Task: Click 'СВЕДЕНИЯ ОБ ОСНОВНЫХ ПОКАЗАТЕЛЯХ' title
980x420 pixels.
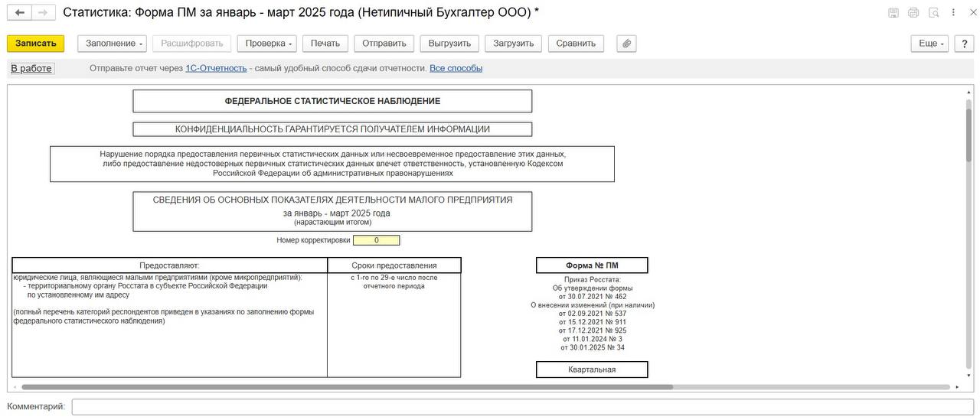Action: tap(332, 200)
